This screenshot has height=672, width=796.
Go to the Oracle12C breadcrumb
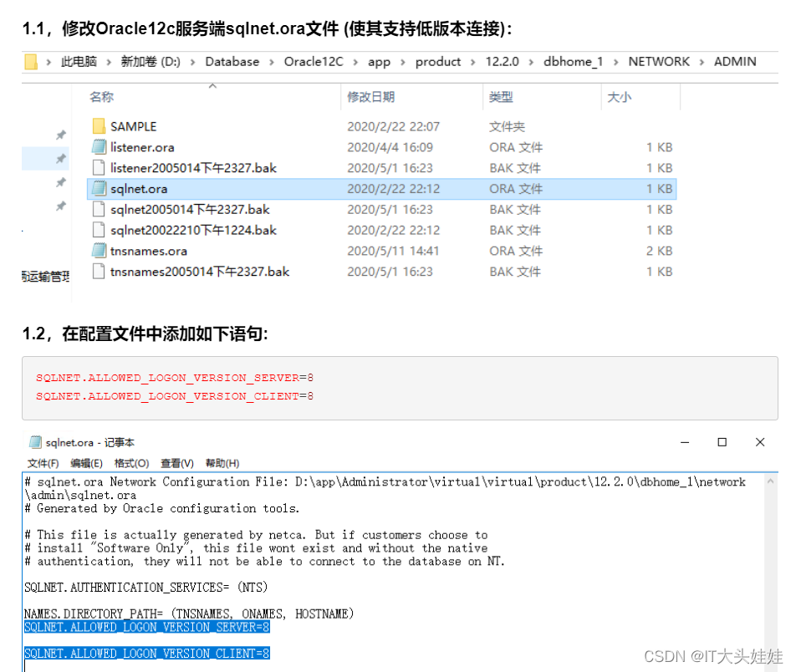[x=314, y=61]
